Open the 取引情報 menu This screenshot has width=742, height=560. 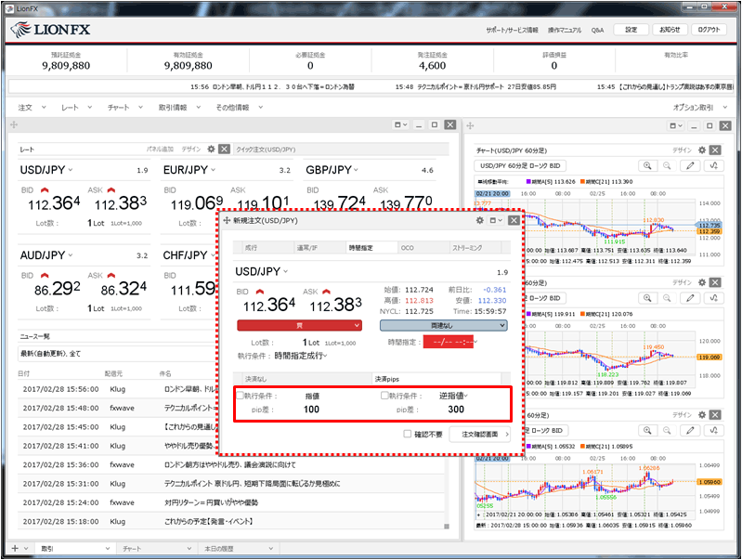tap(179, 108)
